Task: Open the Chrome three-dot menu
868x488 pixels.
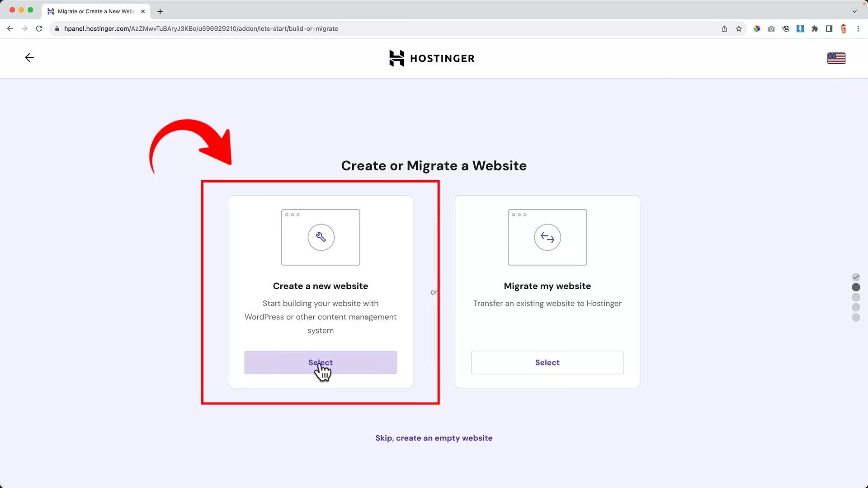Action: (x=859, y=28)
